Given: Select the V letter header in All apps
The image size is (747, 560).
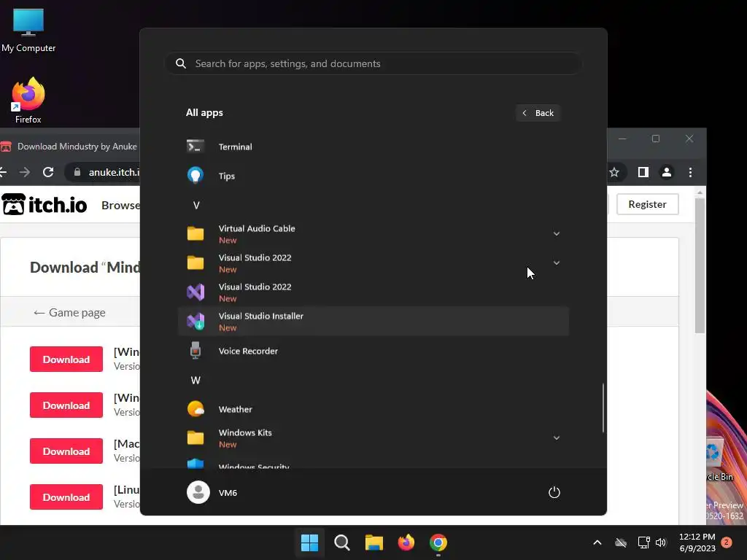Looking at the screenshot, I should 196,205.
